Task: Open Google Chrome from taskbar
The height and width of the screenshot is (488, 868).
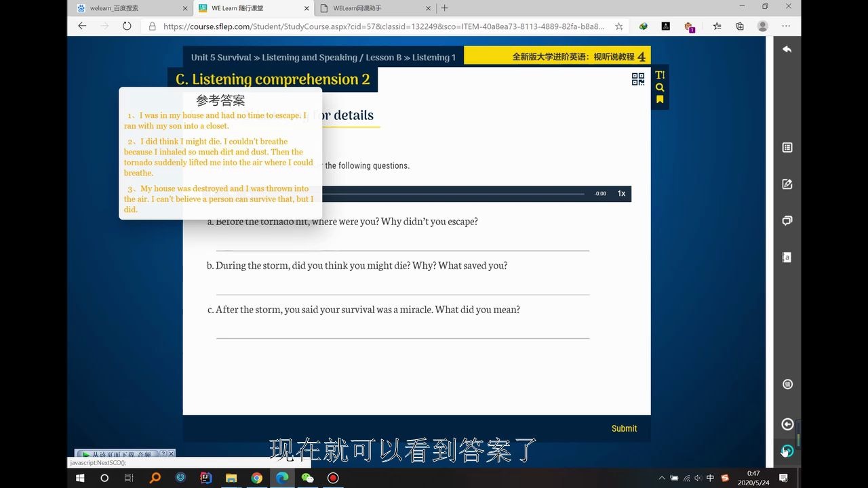Action: click(x=256, y=478)
